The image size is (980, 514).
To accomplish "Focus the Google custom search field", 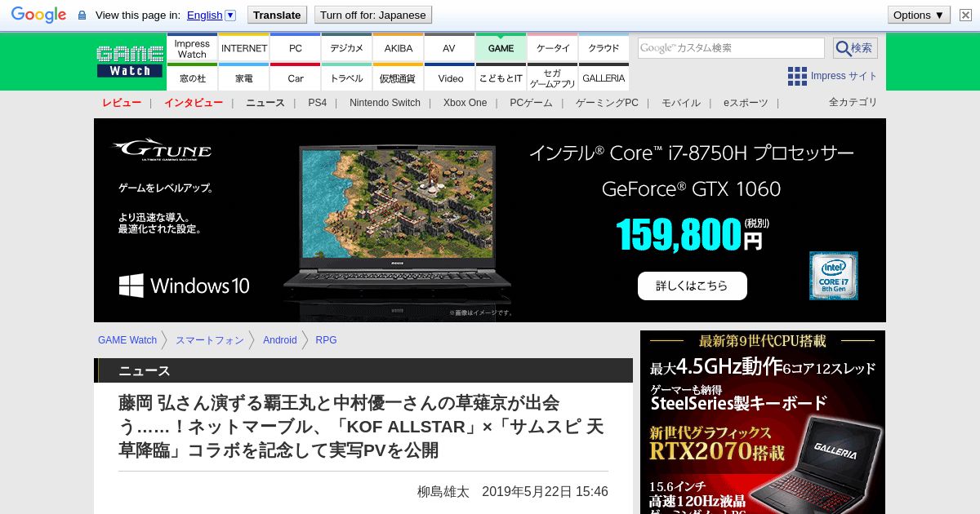I will click(x=731, y=48).
